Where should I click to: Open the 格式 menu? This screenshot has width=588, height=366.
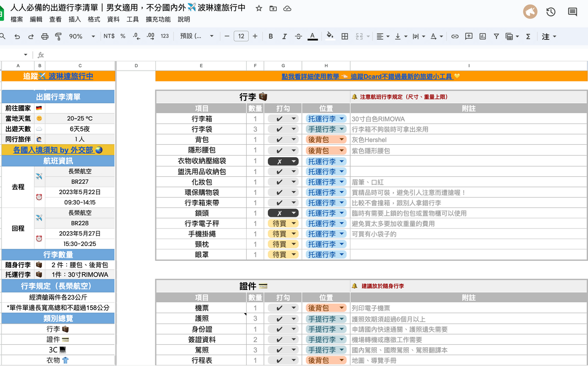tap(94, 19)
